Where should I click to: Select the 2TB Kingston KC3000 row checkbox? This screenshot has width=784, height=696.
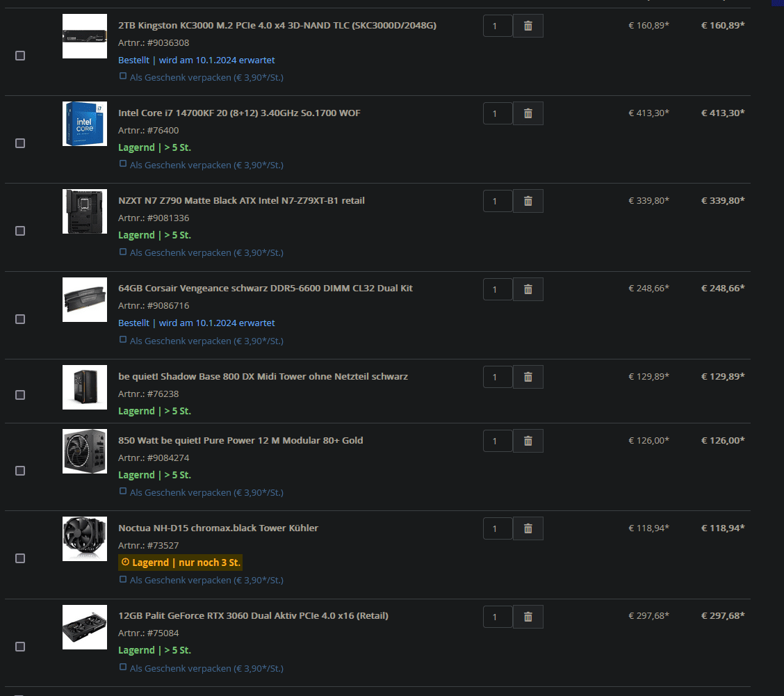pos(20,56)
